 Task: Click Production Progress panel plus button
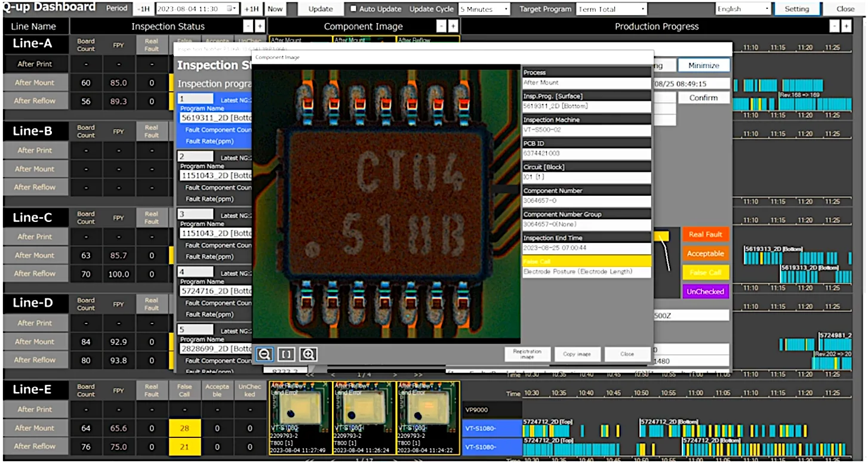[846, 26]
